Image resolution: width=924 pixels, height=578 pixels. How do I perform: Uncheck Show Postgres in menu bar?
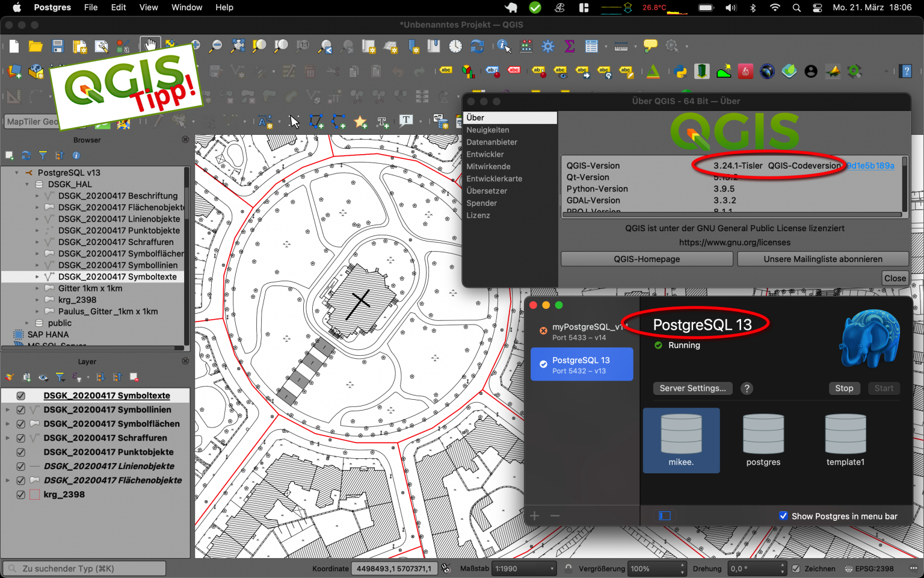tap(783, 516)
